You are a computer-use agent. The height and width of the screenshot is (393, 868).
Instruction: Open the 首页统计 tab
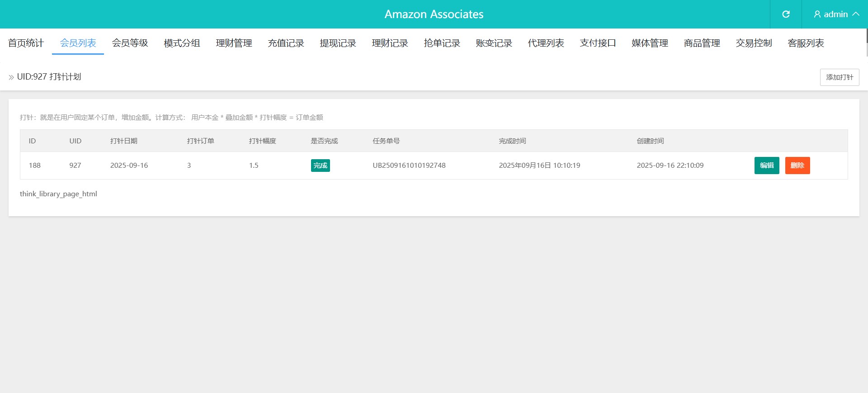coord(26,43)
